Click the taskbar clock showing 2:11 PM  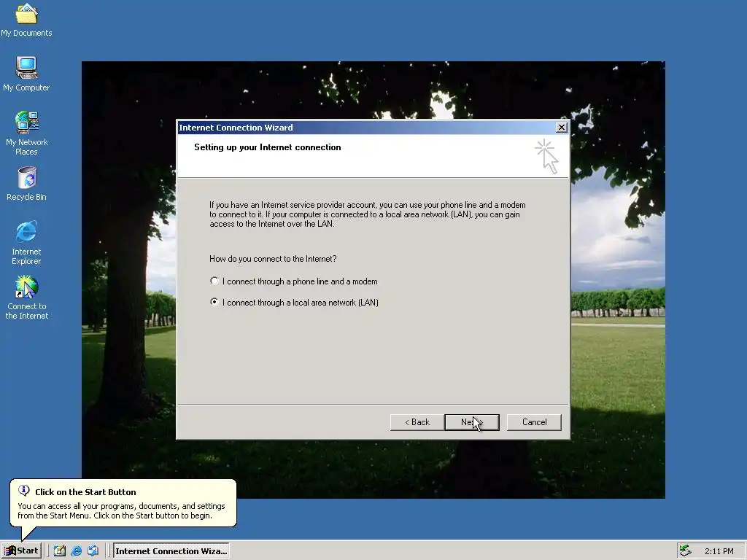(719, 551)
